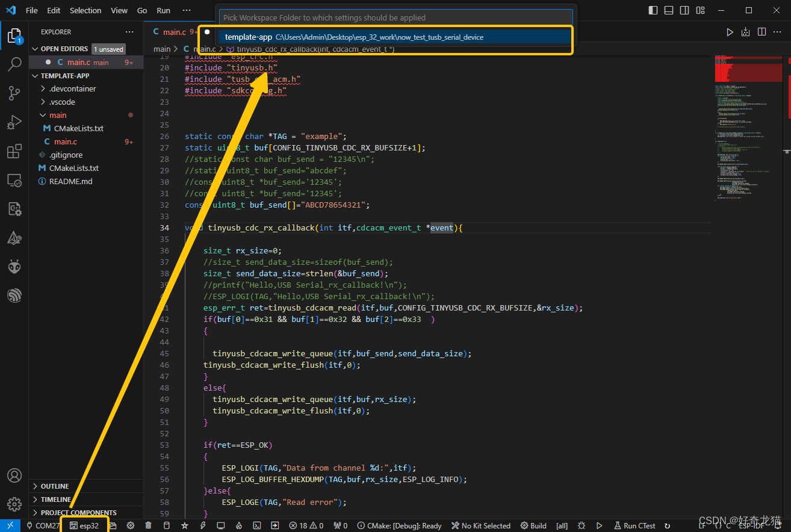The width and height of the screenshot is (791, 532).
Task: Click the CMake Build button in the status bar
Action: (x=533, y=525)
